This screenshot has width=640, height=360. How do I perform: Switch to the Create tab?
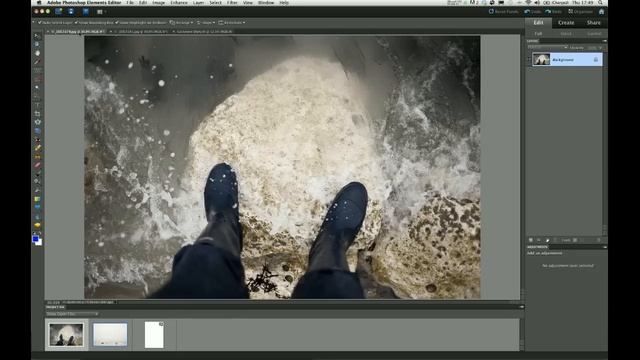point(566,23)
